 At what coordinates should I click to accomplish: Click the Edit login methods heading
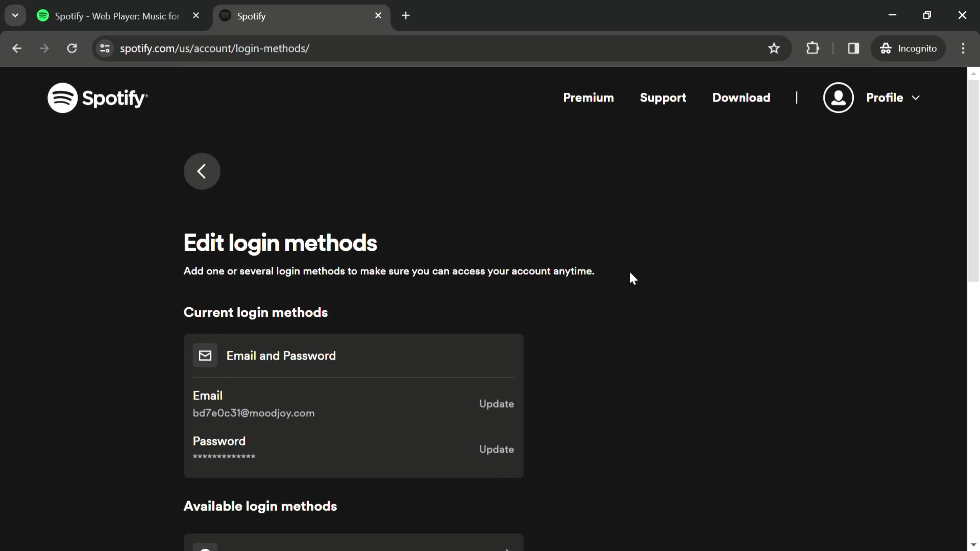tap(280, 243)
